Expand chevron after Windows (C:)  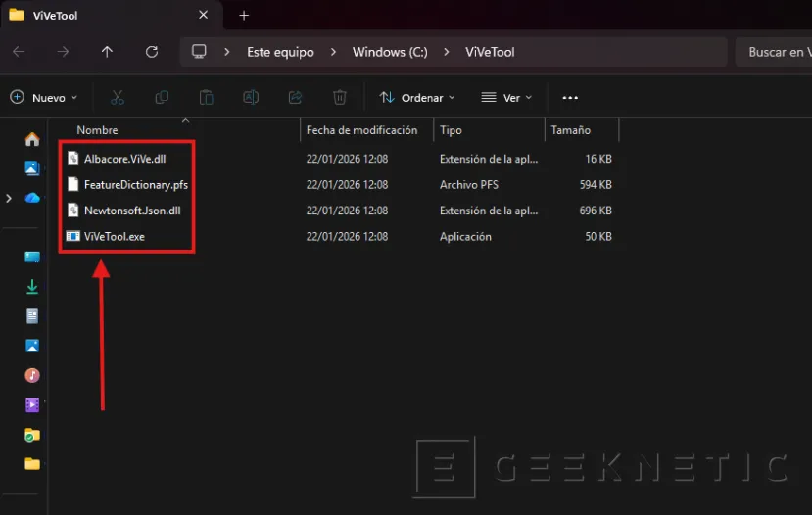pos(447,52)
